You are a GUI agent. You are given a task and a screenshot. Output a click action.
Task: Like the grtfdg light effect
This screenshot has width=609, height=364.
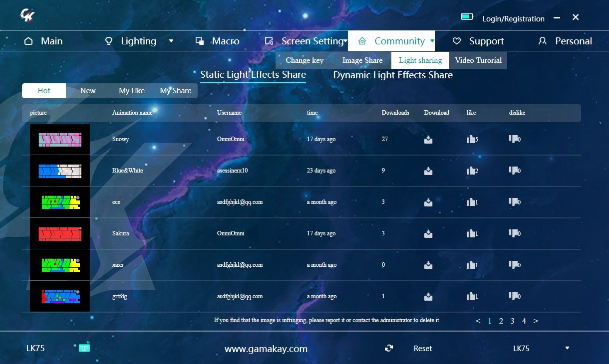pyautogui.click(x=471, y=297)
